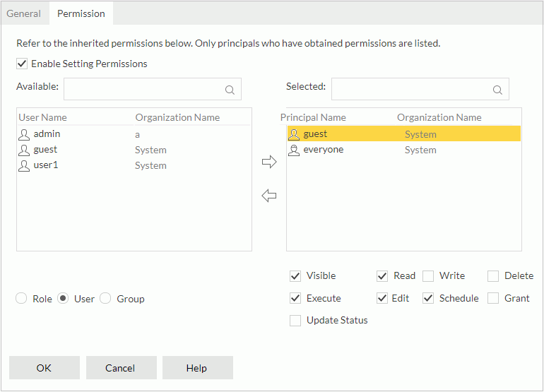Select everyone in the Selected list

pos(404,150)
